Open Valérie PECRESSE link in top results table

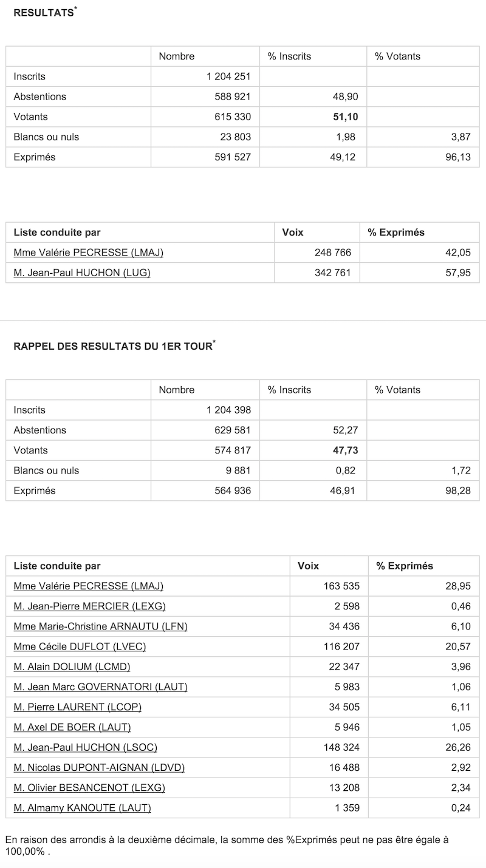(88, 253)
